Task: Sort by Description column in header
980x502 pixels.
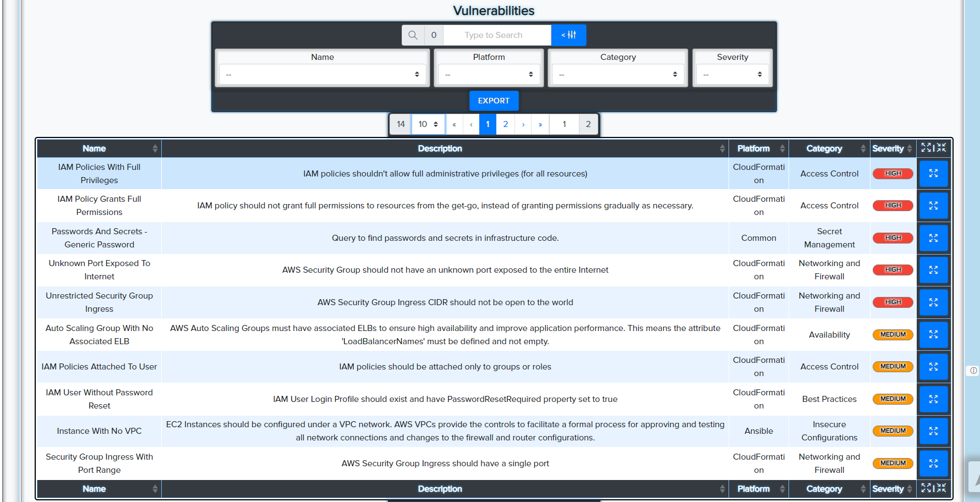Action: [x=445, y=148]
